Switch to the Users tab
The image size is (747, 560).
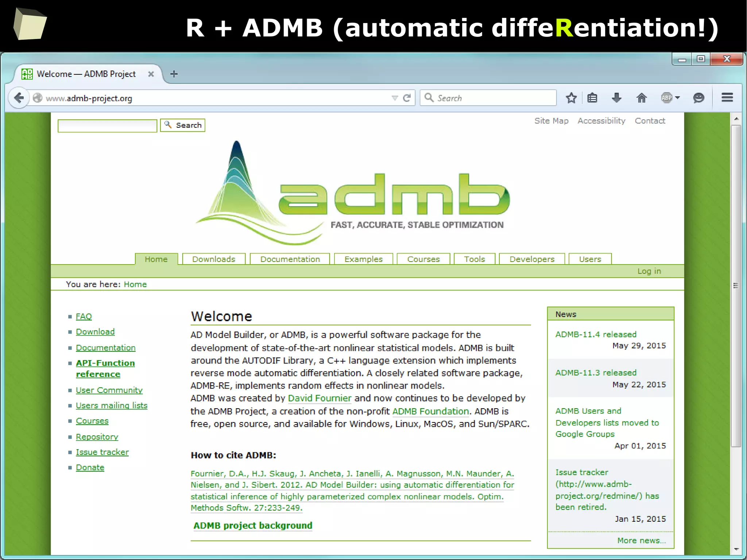point(590,259)
